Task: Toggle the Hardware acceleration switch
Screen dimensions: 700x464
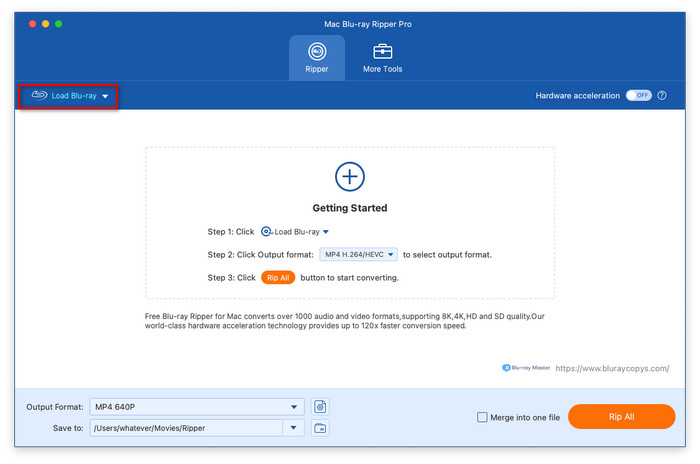Action: [x=638, y=95]
